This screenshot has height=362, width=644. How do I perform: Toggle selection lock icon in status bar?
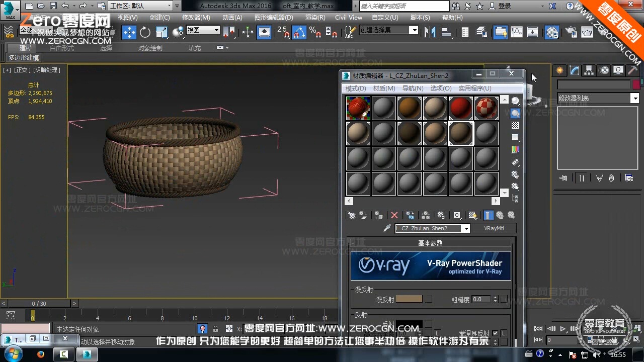tap(215, 329)
